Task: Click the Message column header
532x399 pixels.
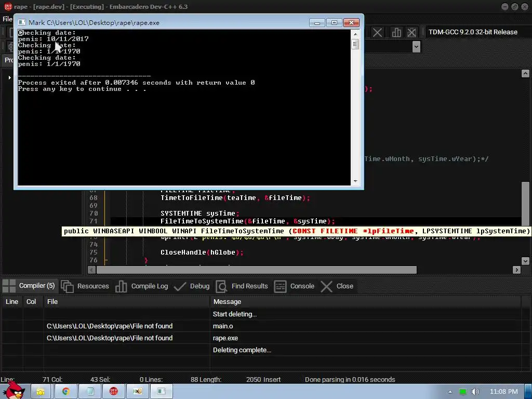Action: [365, 302]
